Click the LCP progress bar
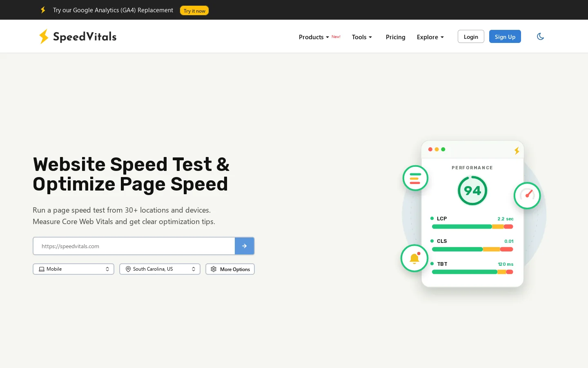Image resolution: width=588 pixels, height=368 pixels. point(472,227)
